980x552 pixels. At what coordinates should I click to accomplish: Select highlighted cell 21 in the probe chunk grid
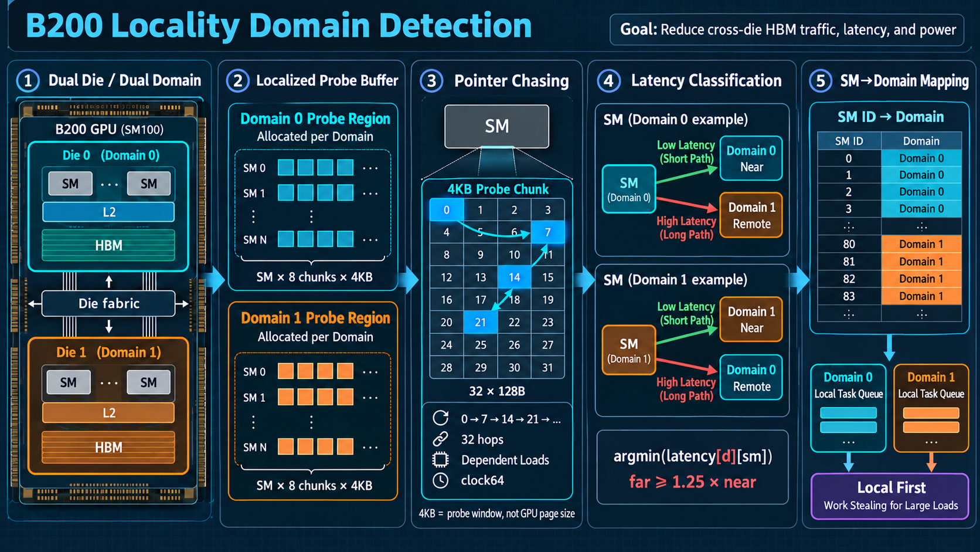(481, 322)
